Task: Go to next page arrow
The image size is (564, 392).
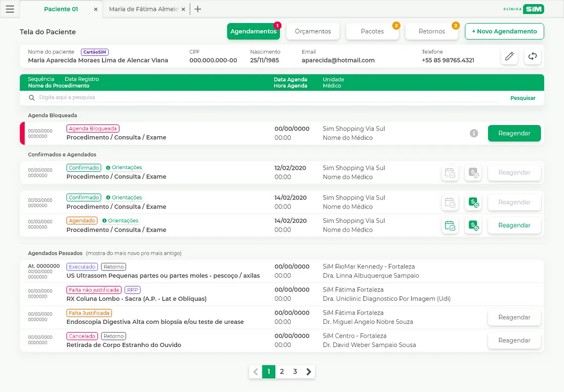Action: [308, 372]
